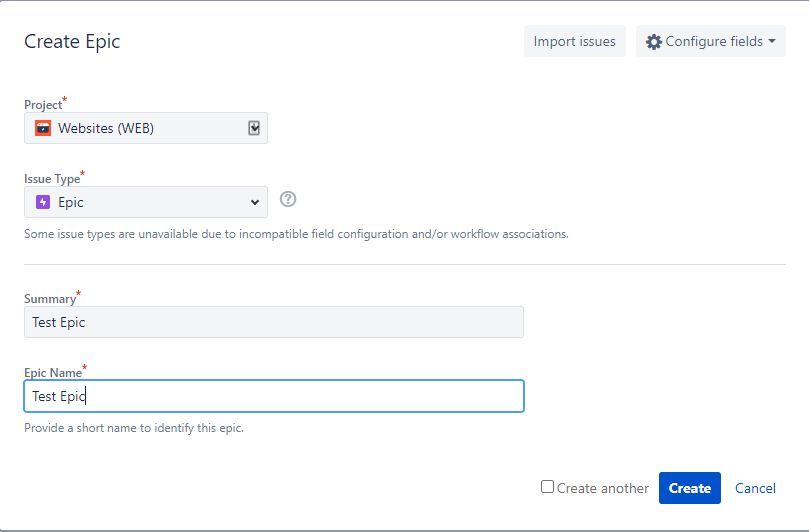Image resolution: width=809 pixels, height=532 pixels.
Task: Open the issue type help question icon
Action: (x=288, y=199)
